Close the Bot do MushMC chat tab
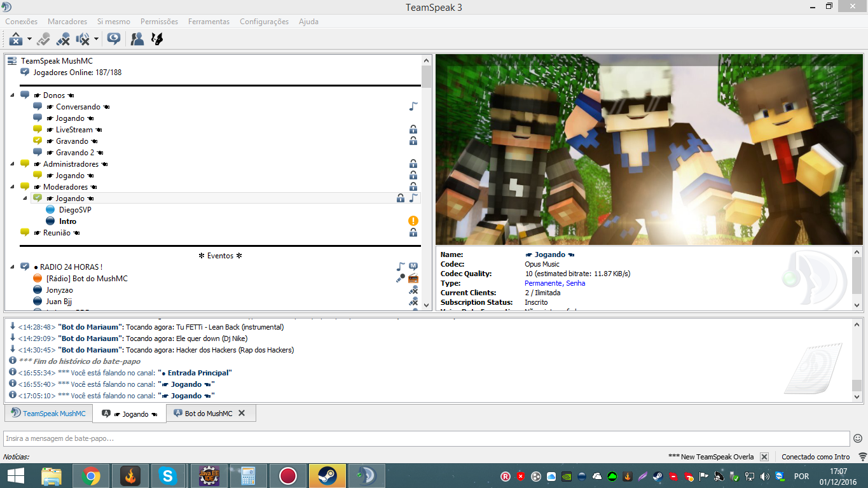 pos(242,413)
